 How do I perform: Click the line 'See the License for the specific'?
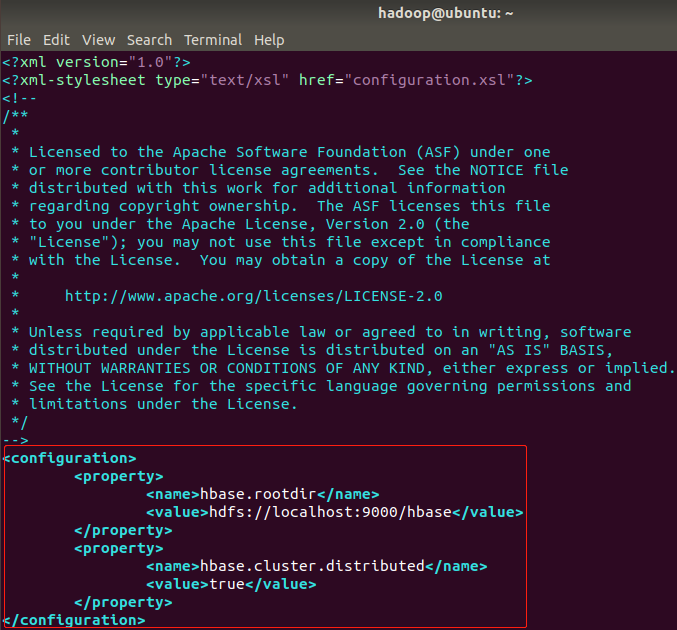coord(321,386)
